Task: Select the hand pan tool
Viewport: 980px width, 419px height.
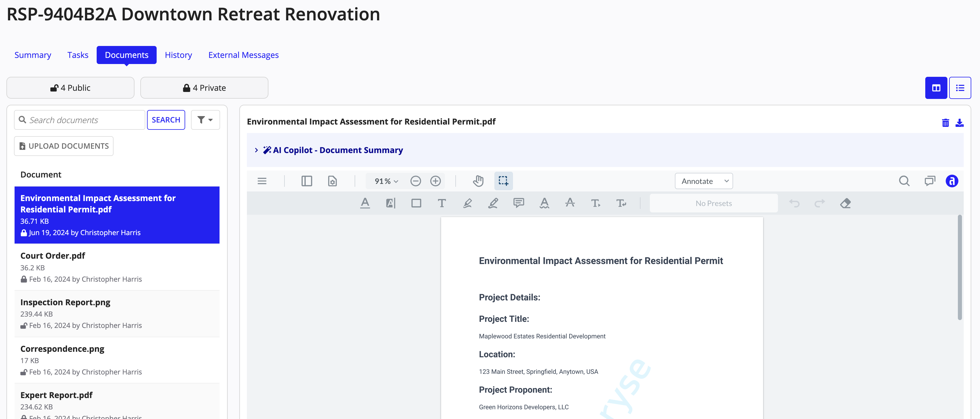Action: pos(478,180)
